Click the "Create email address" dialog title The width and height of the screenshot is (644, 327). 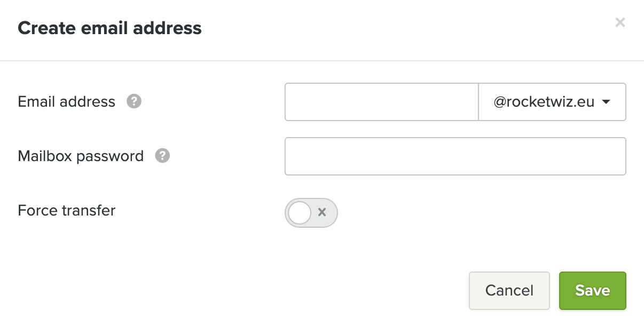click(x=109, y=28)
